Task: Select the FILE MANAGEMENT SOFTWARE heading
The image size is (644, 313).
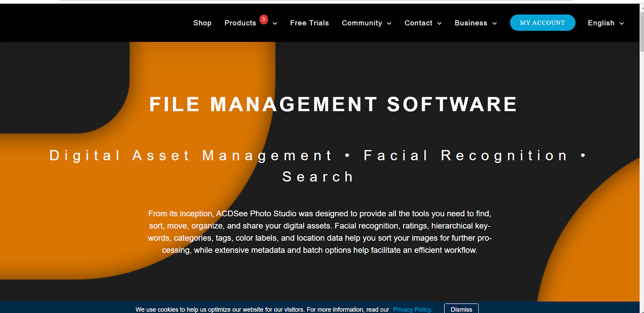Action: point(333,104)
